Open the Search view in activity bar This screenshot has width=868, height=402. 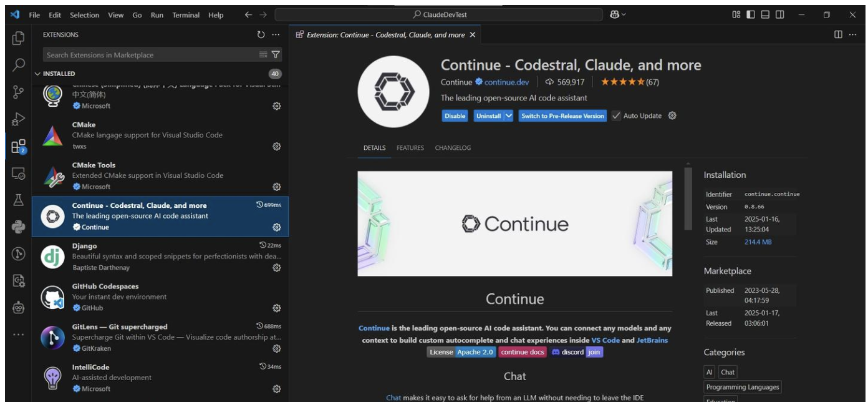(18, 65)
